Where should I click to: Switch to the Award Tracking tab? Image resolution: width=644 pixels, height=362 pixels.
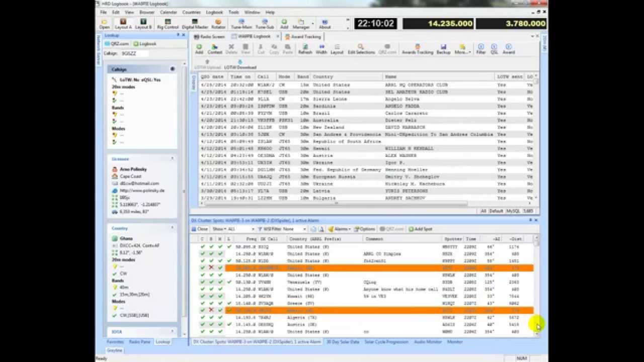tap(303, 37)
